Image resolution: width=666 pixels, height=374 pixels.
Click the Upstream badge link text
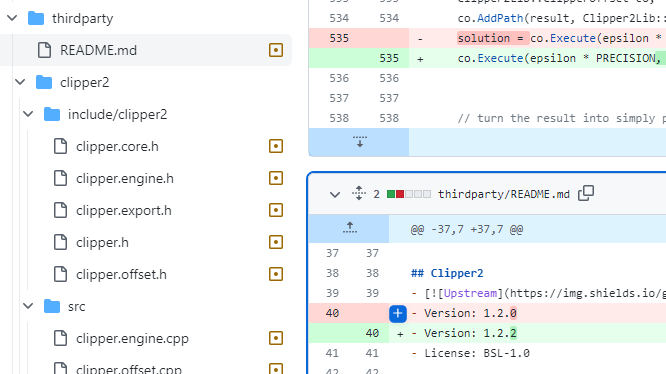[470, 293]
